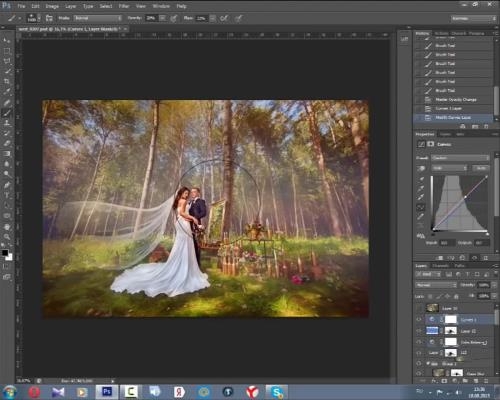Screen dimensions: 500x400
Task: Select the Gradient tool
Action: 7,154
